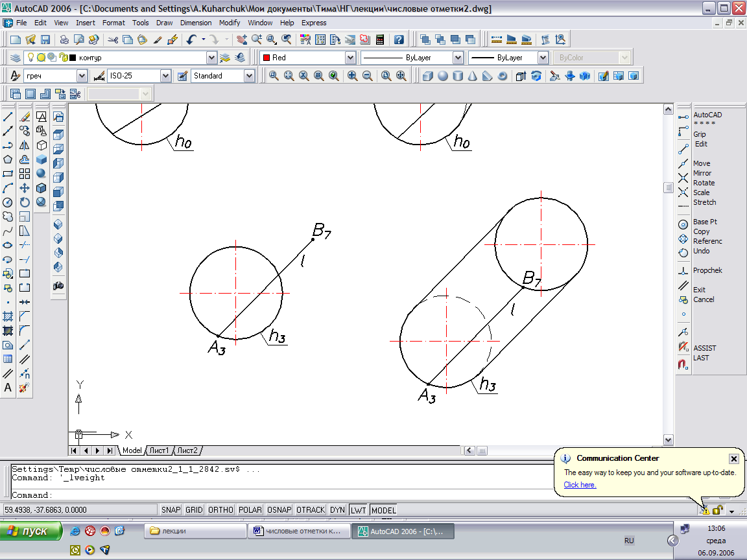Expand the греч text style dropdown

(x=82, y=76)
